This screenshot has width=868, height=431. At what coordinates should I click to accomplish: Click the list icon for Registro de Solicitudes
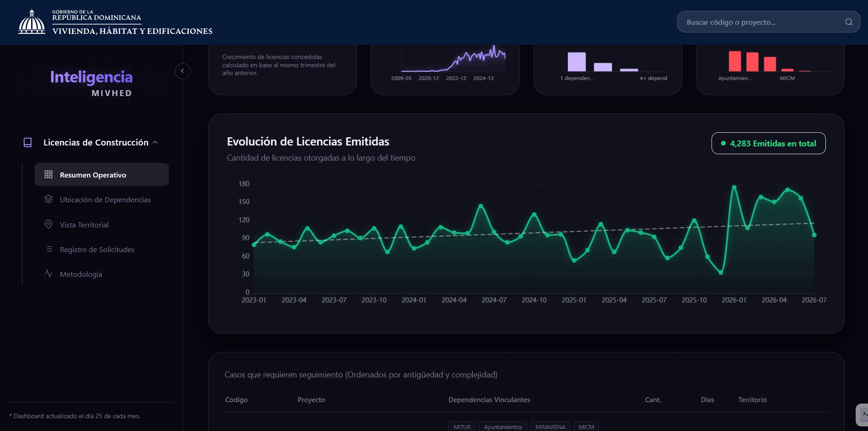click(x=49, y=249)
